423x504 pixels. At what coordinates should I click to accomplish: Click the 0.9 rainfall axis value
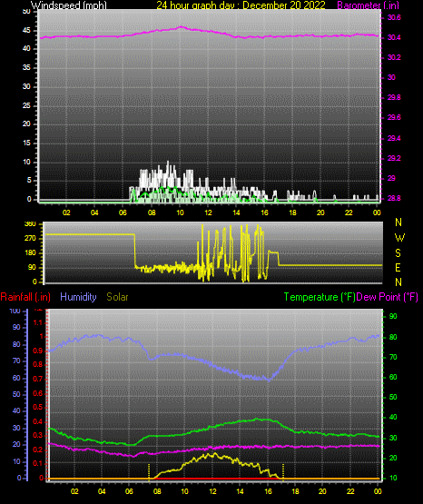tap(38, 351)
